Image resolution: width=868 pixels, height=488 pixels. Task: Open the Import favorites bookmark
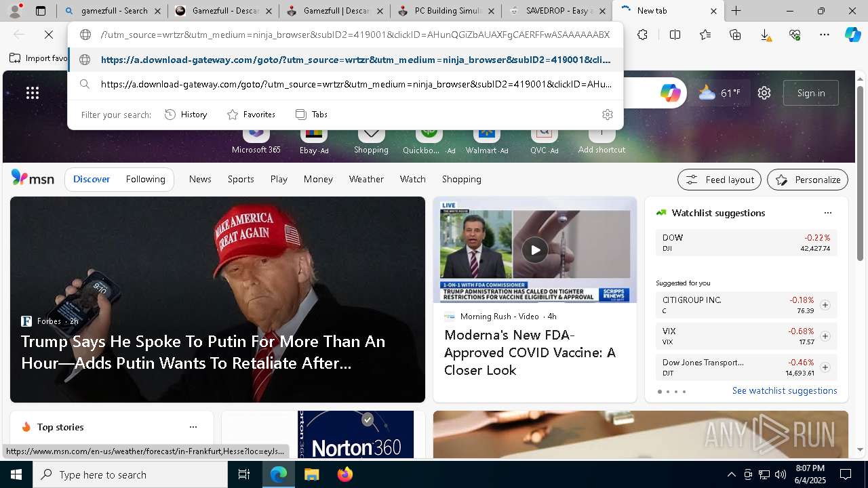pos(39,58)
